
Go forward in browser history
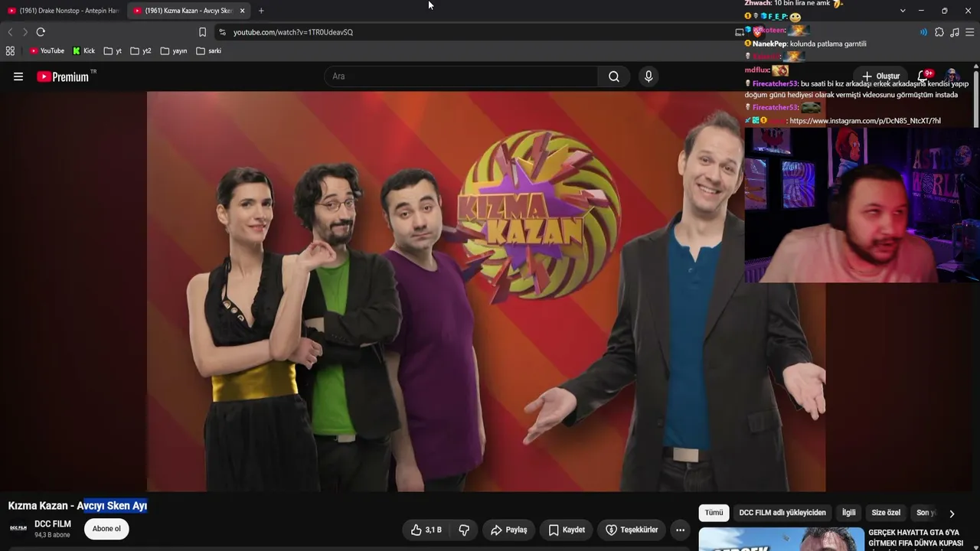point(24,32)
